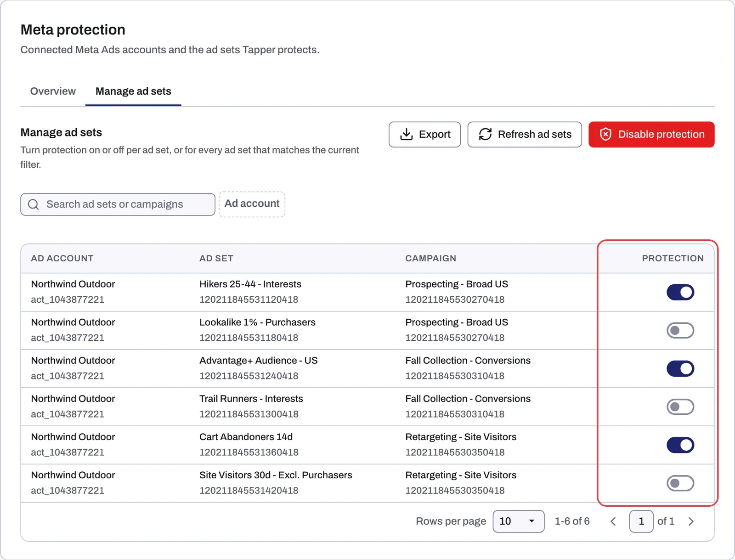Image resolution: width=735 pixels, height=560 pixels.
Task: Click Prospecting - Broad US in Hikers row
Action: click(457, 284)
